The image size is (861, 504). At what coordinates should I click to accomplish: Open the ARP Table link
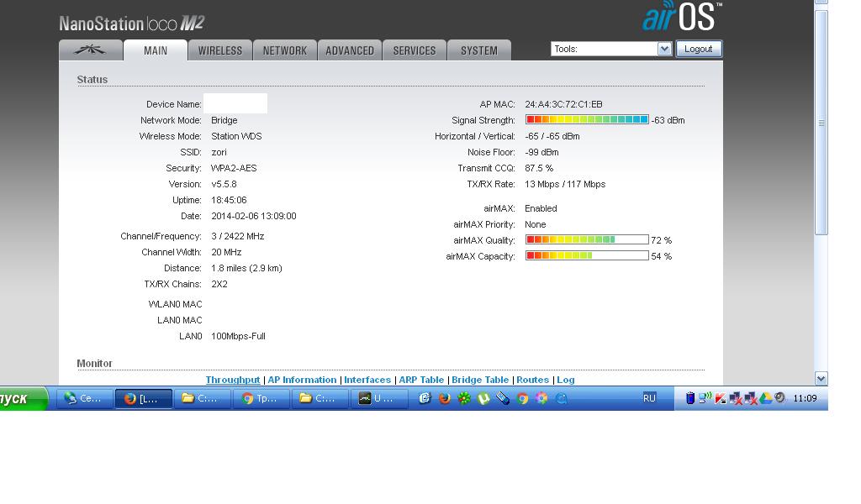[x=421, y=380]
